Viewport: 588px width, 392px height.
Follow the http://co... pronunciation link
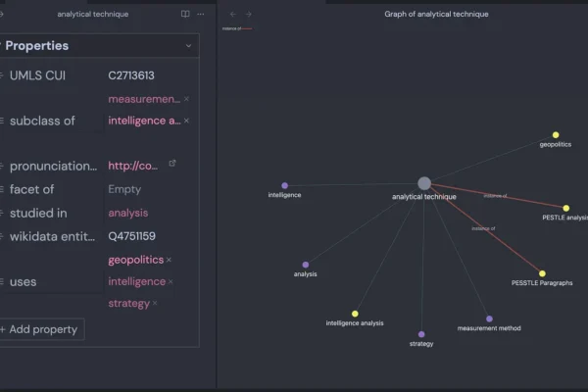tap(132, 166)
